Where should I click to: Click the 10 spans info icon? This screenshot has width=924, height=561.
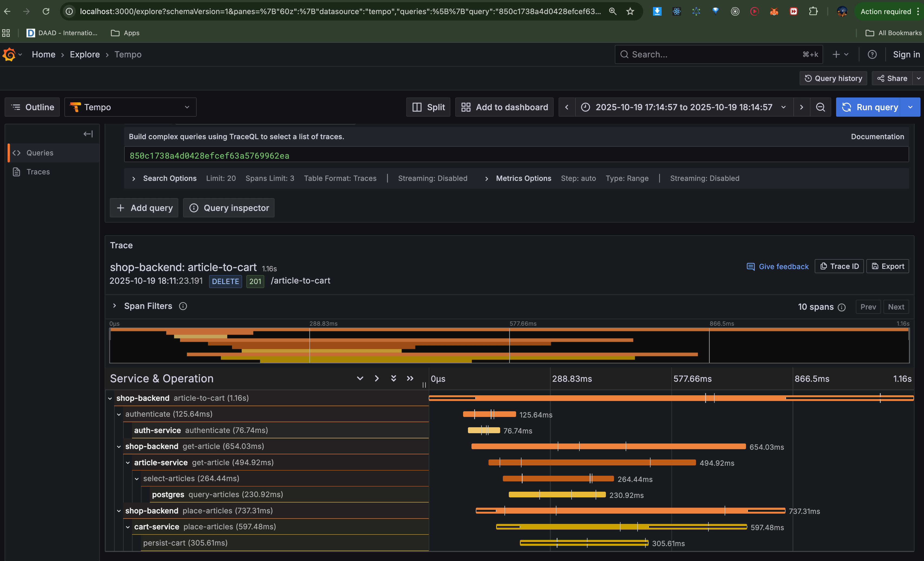(x=842, y=307)
